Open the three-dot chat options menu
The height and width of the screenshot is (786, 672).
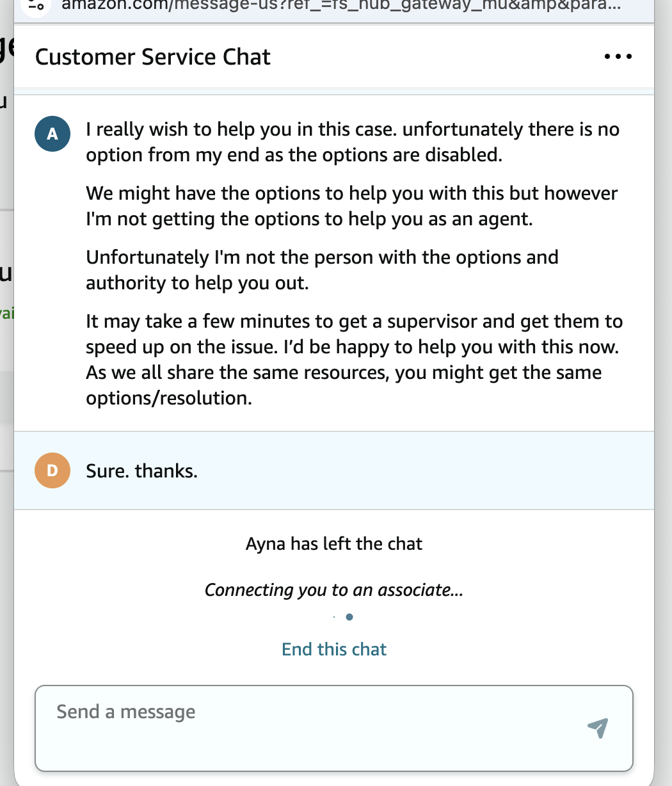click(x=618, y=56)
